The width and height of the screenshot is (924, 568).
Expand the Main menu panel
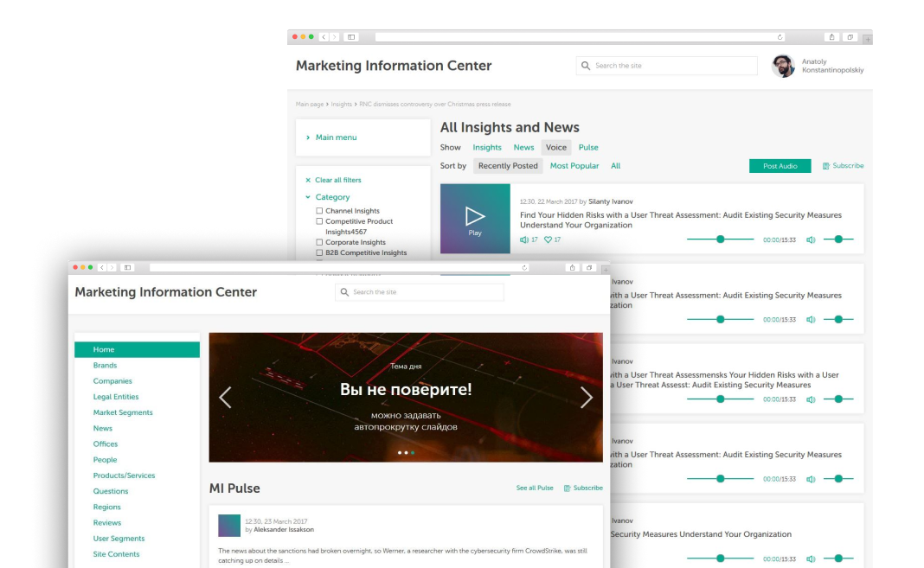click(336, 137)
